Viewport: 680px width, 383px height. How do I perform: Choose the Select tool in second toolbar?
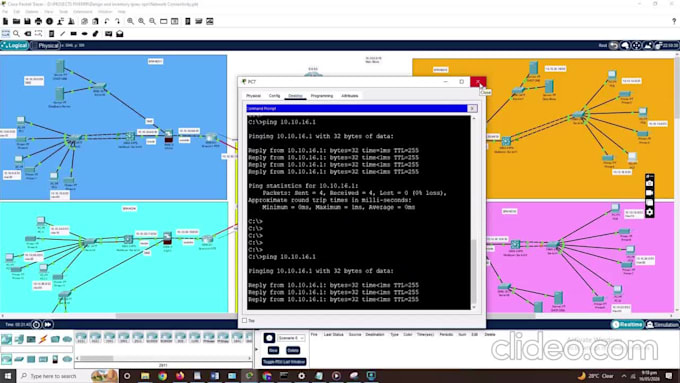6,33
